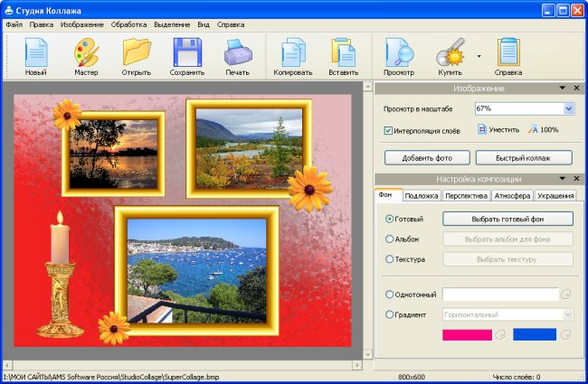588x384 pixels.
Task: Switch to the Перспектива tab
Action: pos(466,195)
